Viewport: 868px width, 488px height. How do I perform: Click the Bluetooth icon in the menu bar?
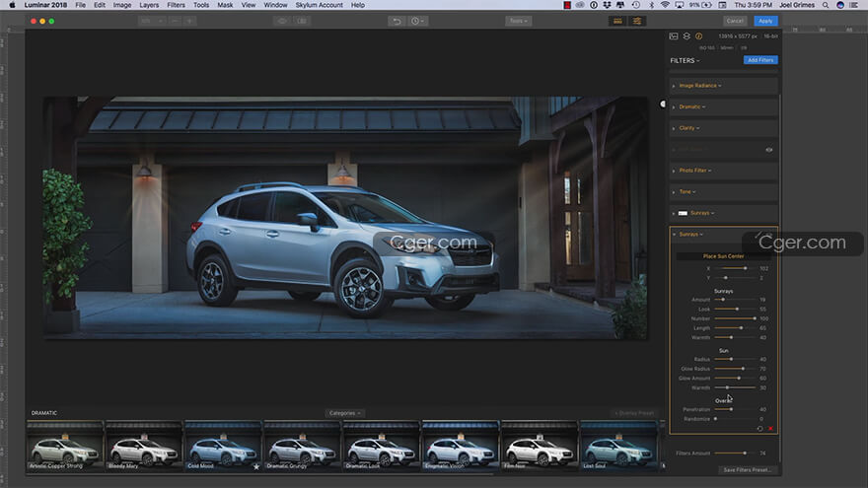652,5
